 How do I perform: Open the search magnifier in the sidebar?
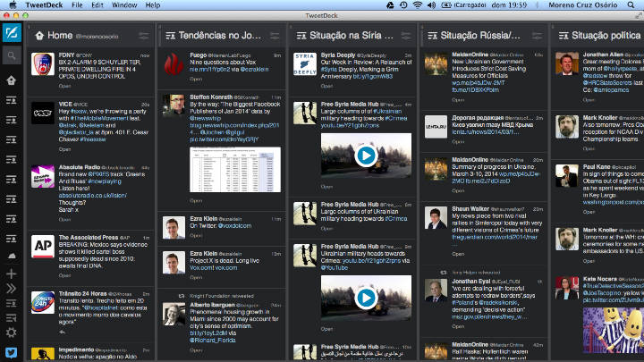(x=12, y=55)
